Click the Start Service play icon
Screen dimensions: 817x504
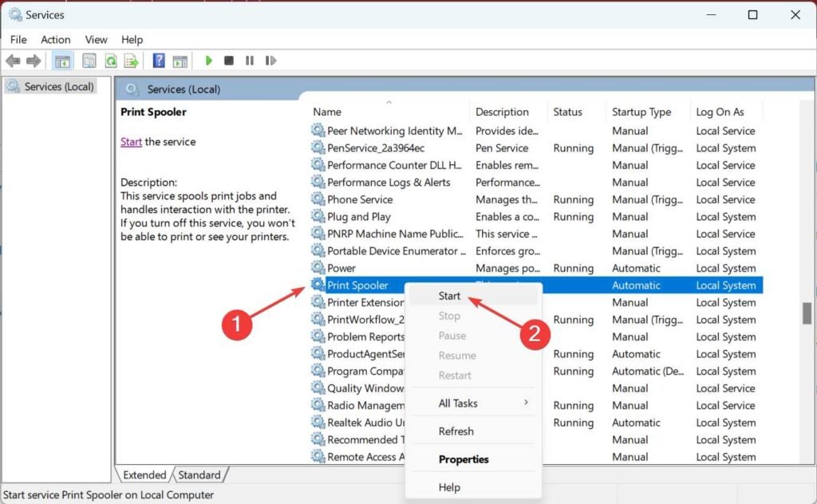click(209, 61)
